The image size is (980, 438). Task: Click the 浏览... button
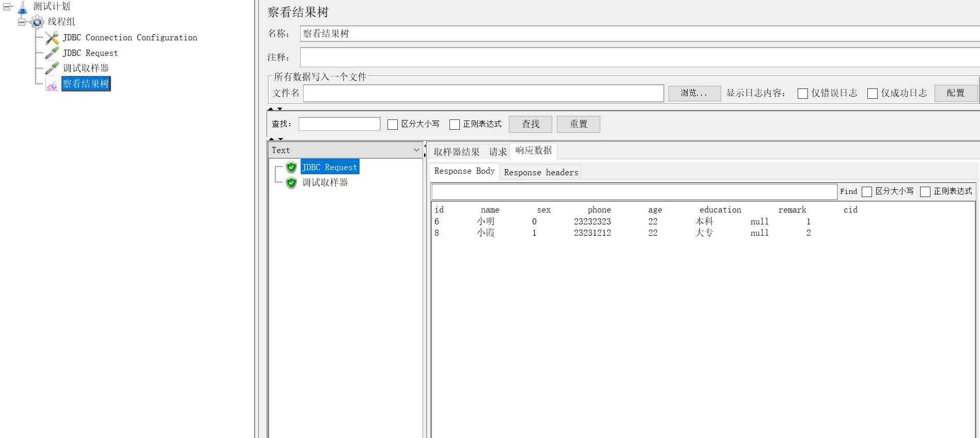(x=694, y=93)
